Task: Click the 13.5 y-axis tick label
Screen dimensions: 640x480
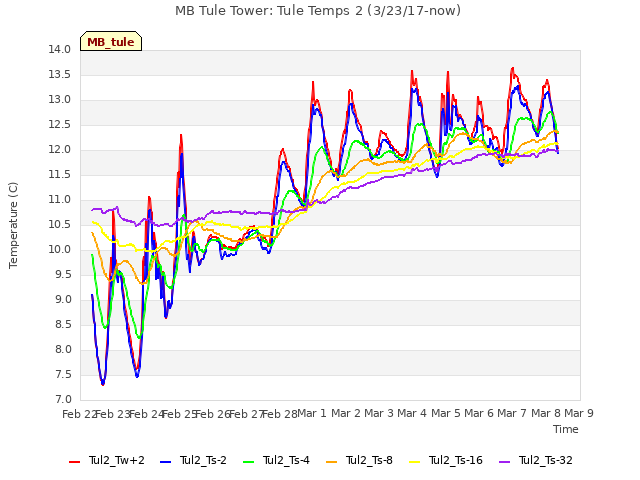Action: click(x=60, y=75)
